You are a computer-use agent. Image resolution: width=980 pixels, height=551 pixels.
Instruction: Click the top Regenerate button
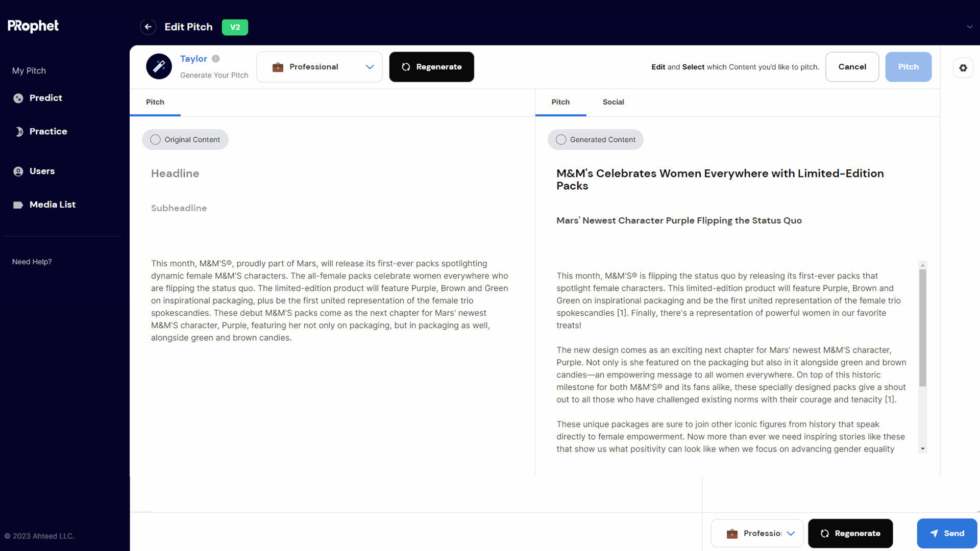[431, 67]
